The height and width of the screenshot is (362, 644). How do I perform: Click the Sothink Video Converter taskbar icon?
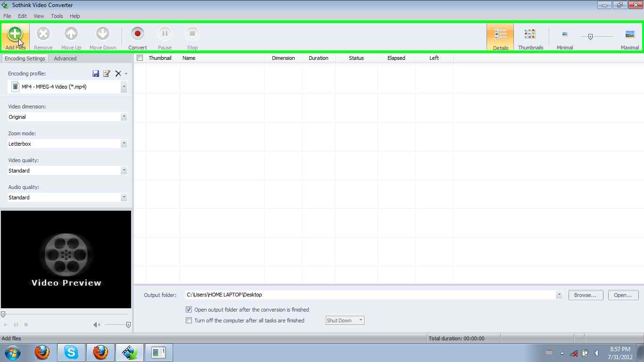tap(130, 353)
